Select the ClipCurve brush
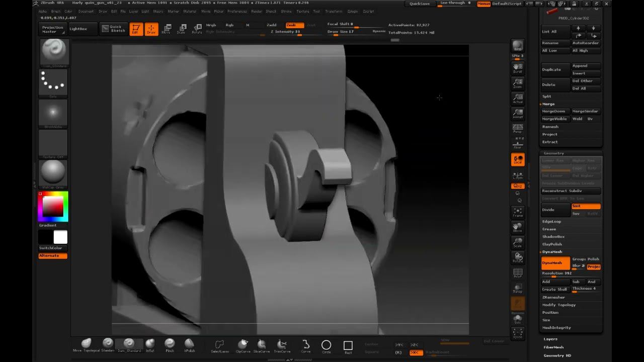Viewport: 644px width, 362px height. tap(243, 346)
